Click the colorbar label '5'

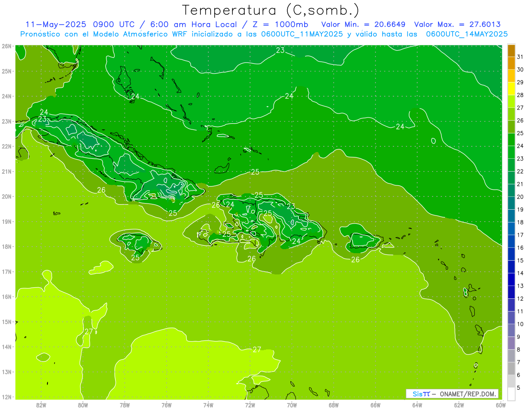coord(519,388)
